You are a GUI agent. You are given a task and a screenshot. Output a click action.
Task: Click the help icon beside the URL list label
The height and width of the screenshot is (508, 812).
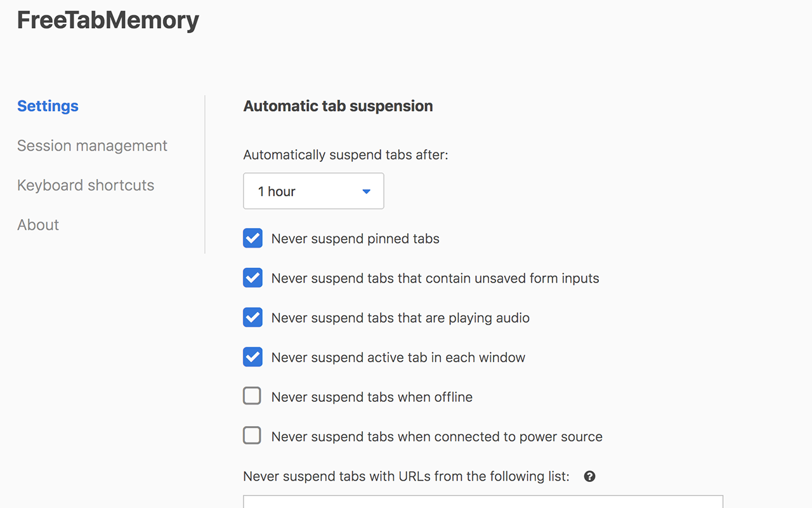click(589, 476)
